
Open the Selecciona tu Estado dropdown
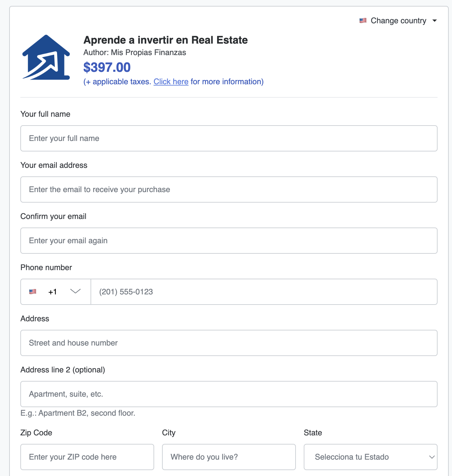pos(370,457)
